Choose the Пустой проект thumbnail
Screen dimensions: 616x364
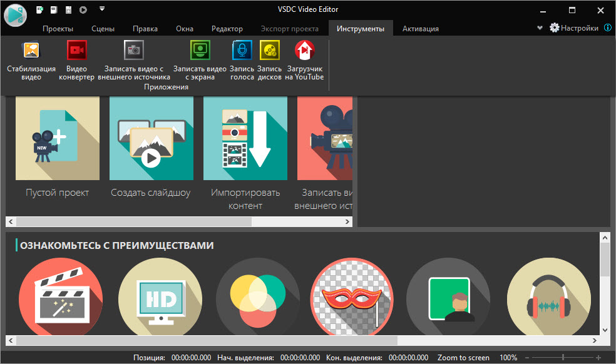click(58, 139)
